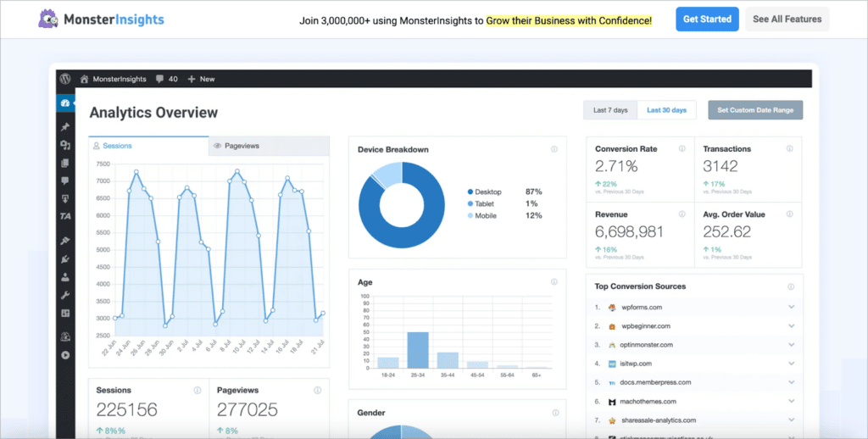Click the 35-44 bar in Age chart
The image size is (868, 439).
(x=448, y=360)
